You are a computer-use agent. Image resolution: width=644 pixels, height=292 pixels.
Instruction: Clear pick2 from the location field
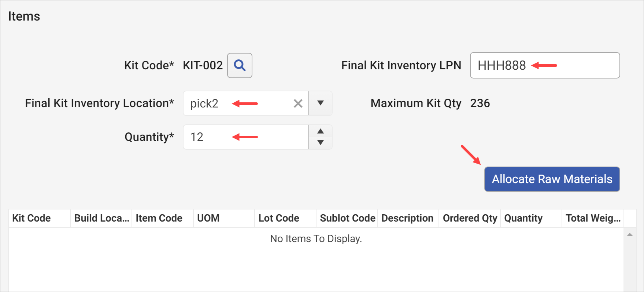pyautogui.click(x=298, y=103)
